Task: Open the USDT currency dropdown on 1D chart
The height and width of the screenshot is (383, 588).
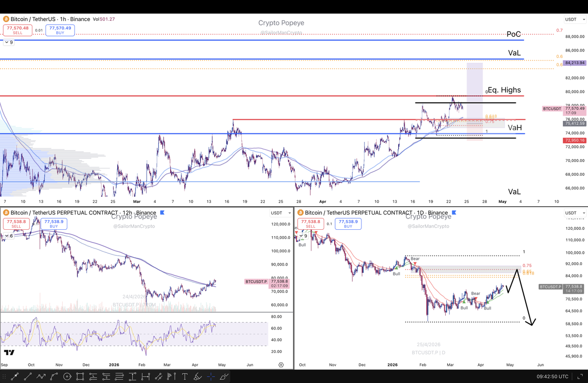Action: [575, 213]
